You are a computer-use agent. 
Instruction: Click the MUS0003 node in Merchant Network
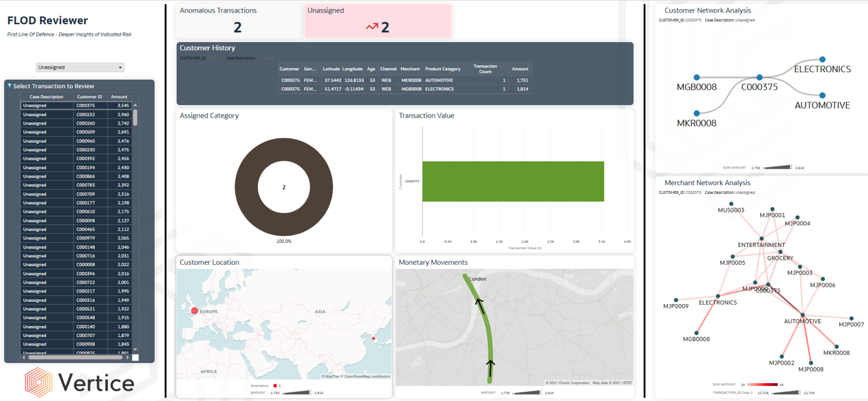[x=731, y=204]
